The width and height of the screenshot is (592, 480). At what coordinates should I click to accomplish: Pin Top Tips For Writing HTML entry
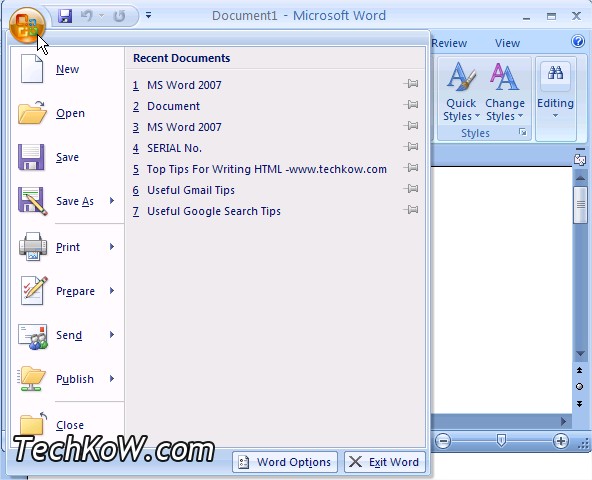tap(411, 167)
